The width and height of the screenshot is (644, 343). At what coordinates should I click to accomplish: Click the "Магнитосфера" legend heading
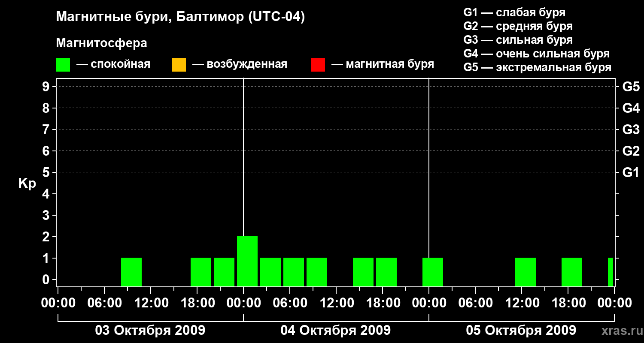point(101,43)
